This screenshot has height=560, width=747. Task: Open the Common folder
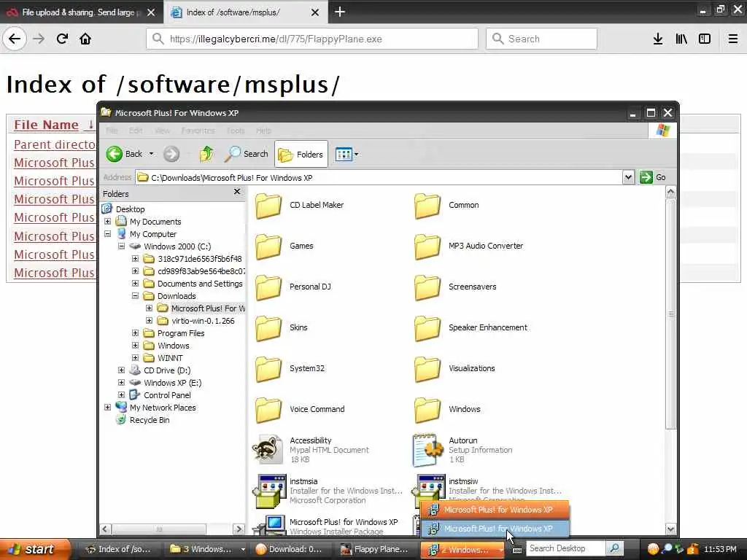point(446,206)
